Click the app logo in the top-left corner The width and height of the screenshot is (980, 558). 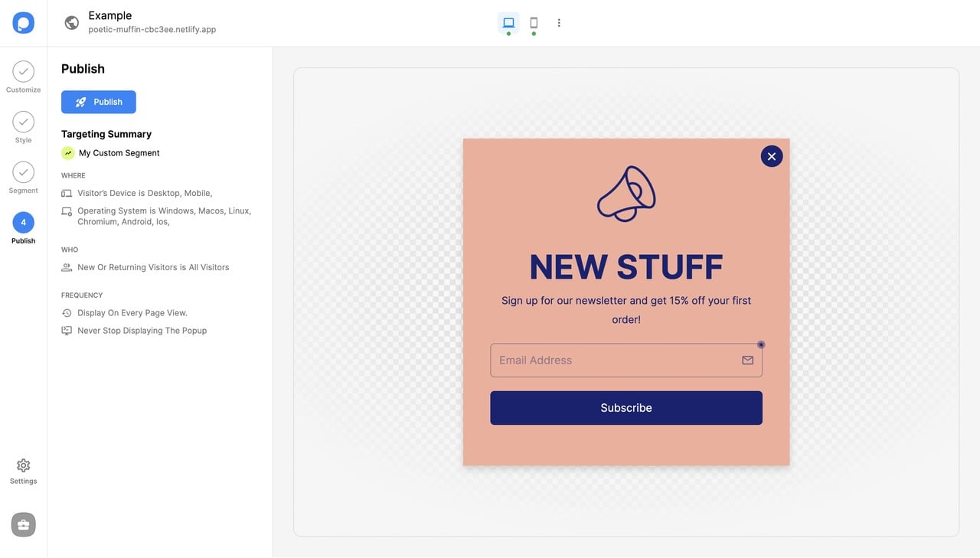[x=23, y=22]
